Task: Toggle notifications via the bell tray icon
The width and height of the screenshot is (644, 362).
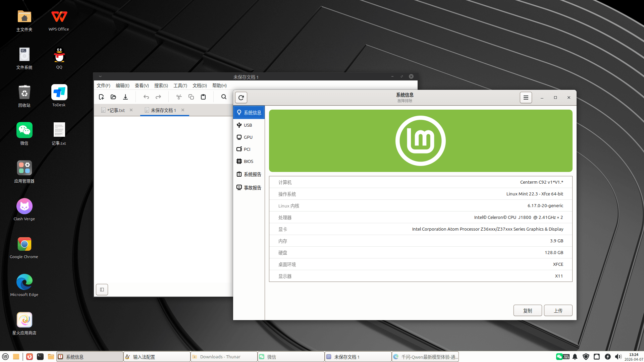Action: (x=575, y=357)
